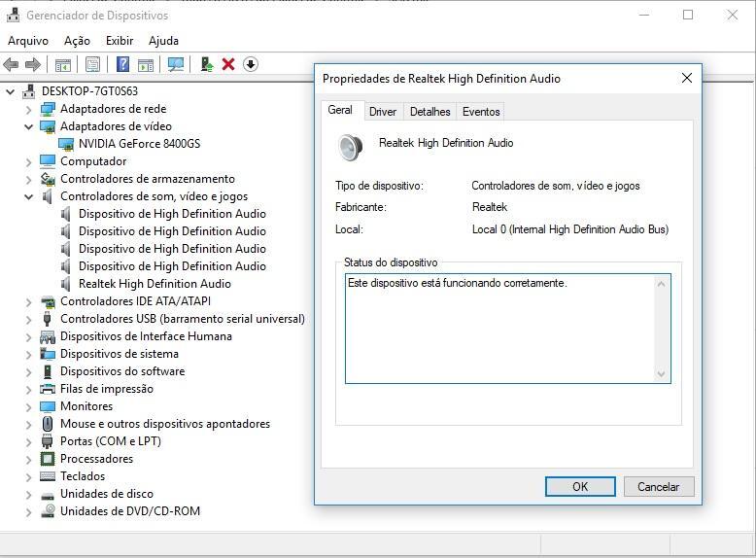Click the Processadores chip icon

[48, 459]
